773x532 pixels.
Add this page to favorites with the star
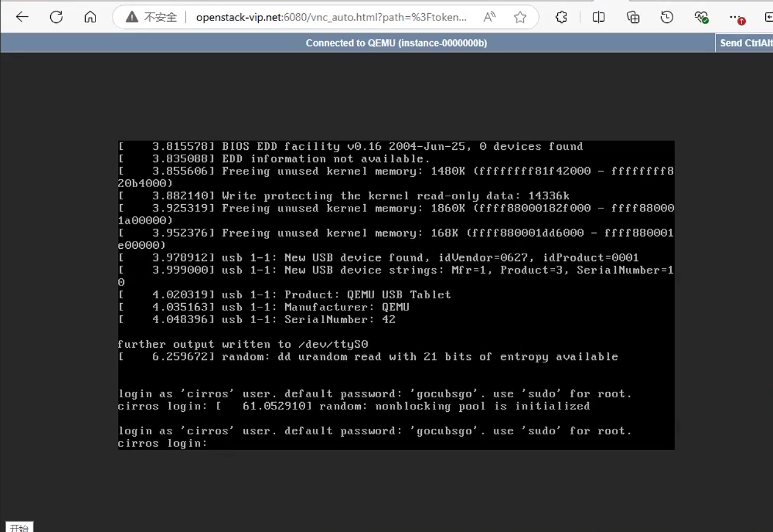click(520, 18)
